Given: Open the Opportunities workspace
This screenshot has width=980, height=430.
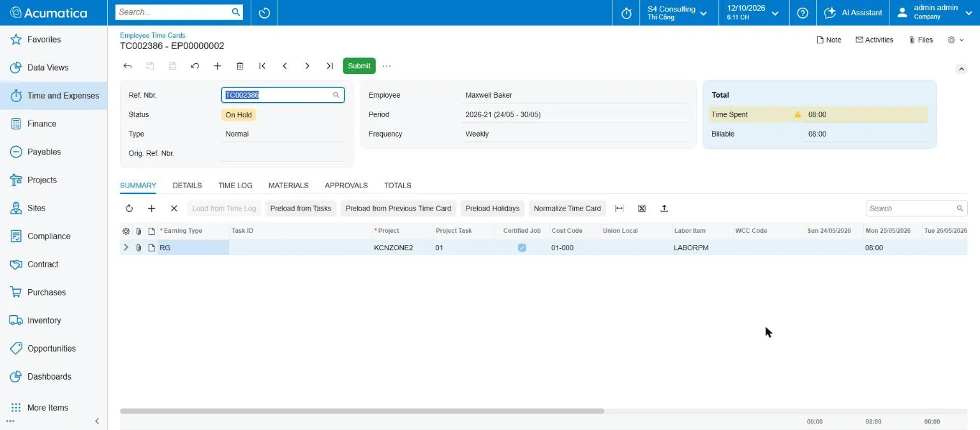Looking at the screenshot, I should coord(54,348).
